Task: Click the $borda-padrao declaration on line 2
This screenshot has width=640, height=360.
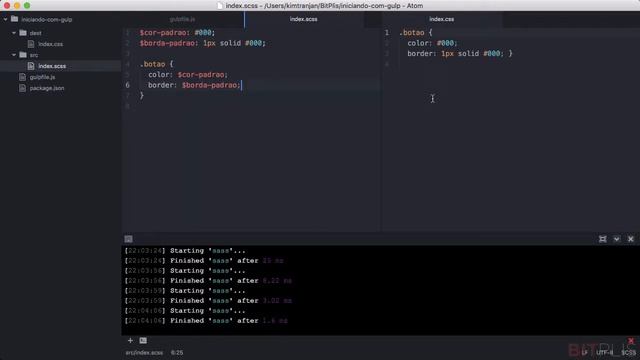Action: 202,43
